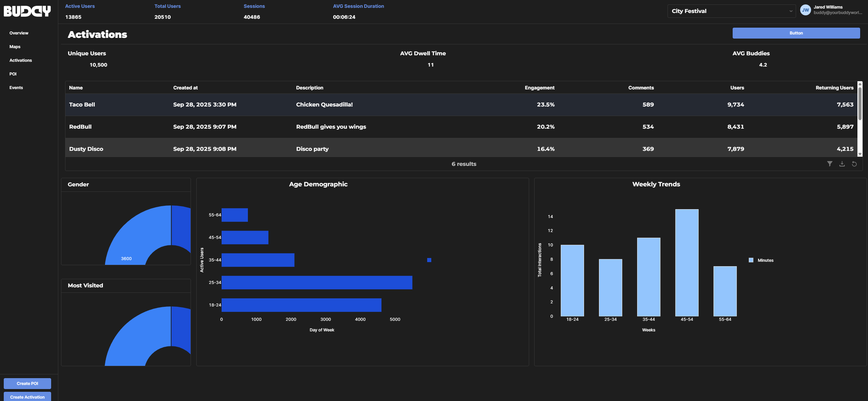Click the 45-54 bar in Weekly Trends
Image resolution: width=868 pixels, height=401 pixels.
coord(687,263)
